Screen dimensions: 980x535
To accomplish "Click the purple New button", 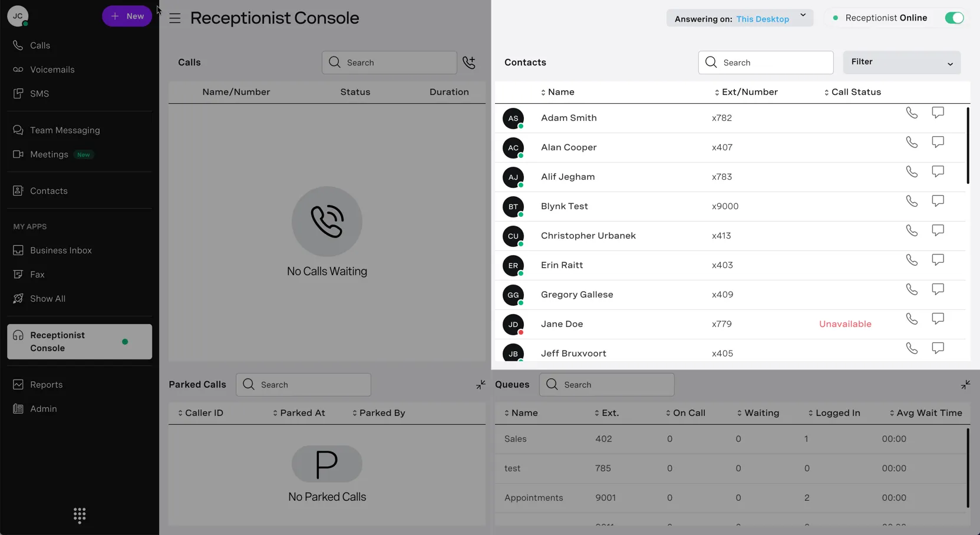I will click(x=127, y=16).
